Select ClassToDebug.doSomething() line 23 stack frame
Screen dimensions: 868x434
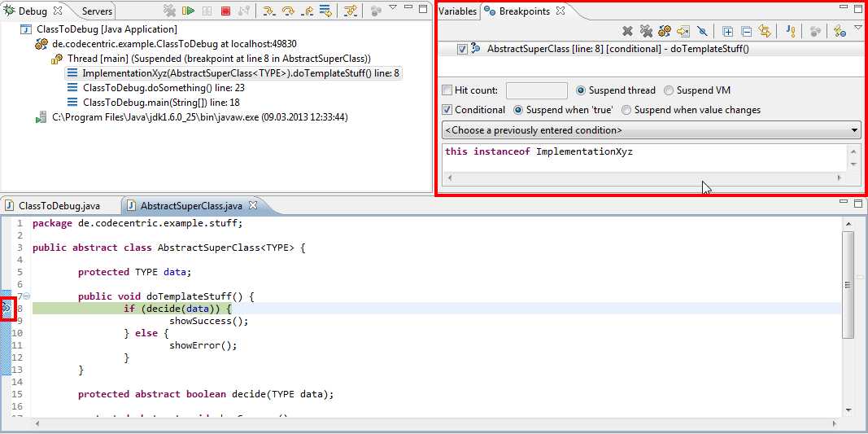point(164,88)
